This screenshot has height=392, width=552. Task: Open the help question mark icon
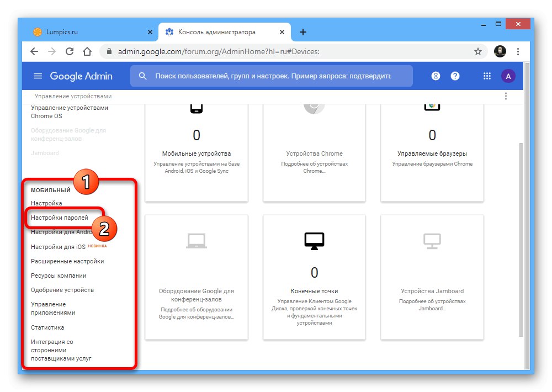455,76
